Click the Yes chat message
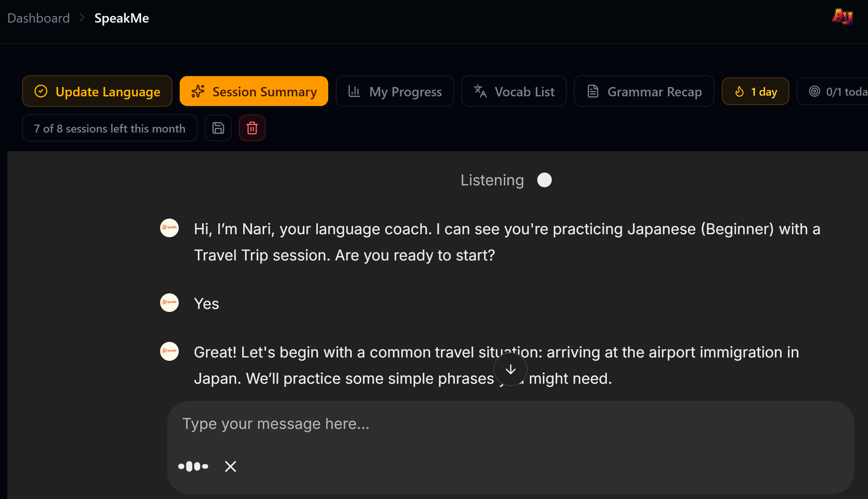Screen dimensions: 868x499 pos(206,304)
